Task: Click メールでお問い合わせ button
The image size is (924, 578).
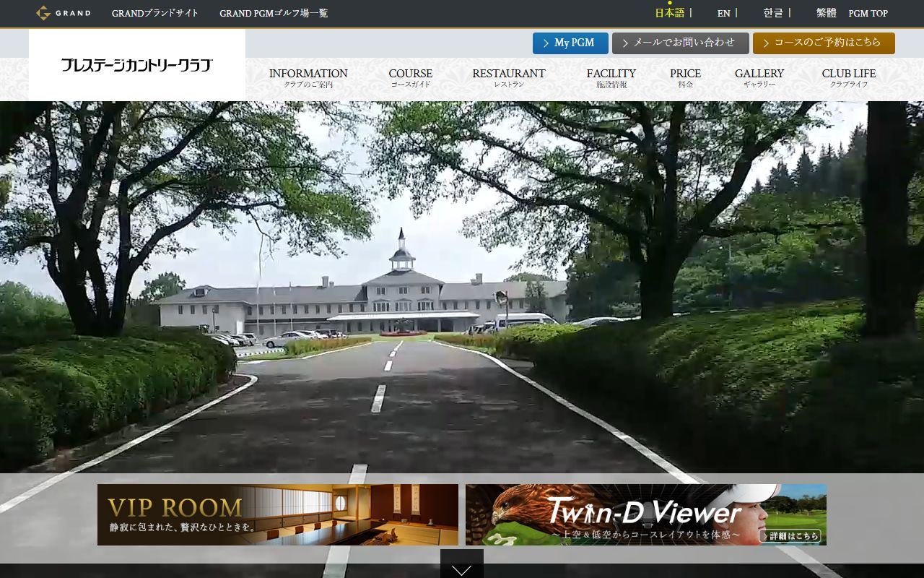Action: coord(679,43)
